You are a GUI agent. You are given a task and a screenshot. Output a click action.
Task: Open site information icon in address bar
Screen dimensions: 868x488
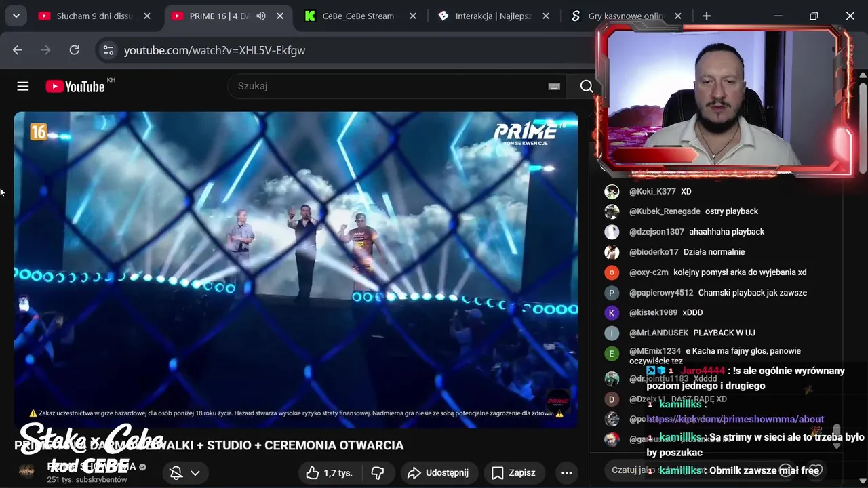click(108, 50)
